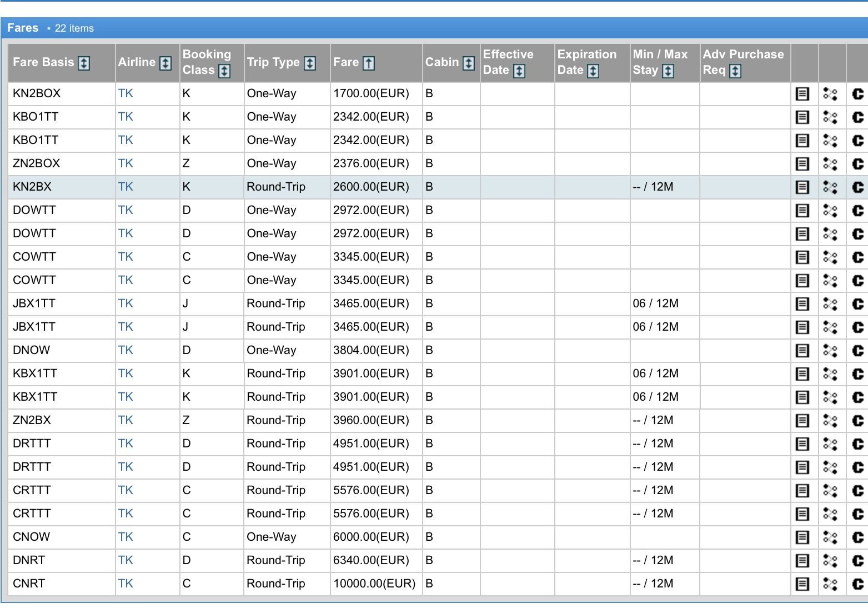Click the Fares panel title

click(23, 28)
